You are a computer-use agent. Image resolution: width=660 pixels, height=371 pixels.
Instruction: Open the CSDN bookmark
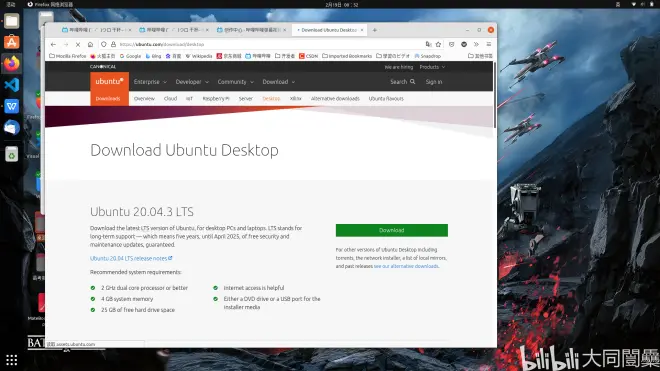click(x=309, y=56)
